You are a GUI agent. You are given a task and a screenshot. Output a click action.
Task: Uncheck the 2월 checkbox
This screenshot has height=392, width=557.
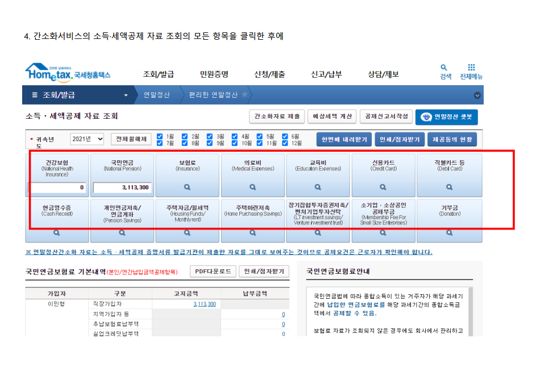point(185,136)
